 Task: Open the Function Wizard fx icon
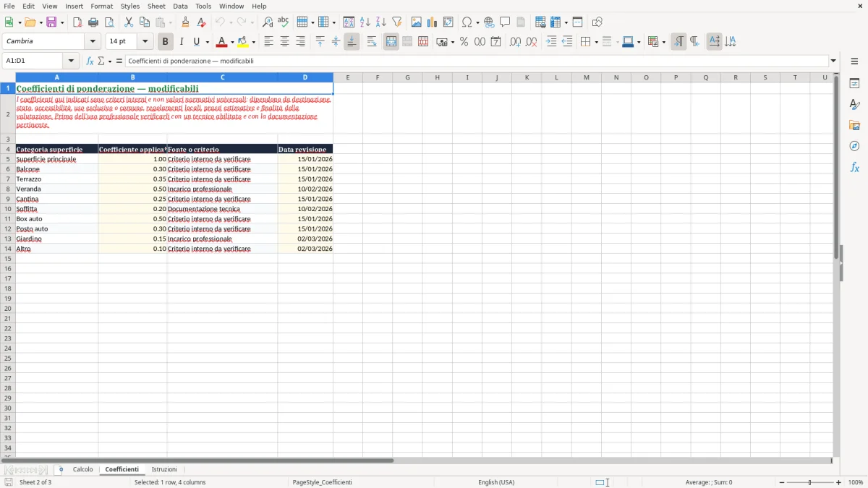(x=90, y=61)
